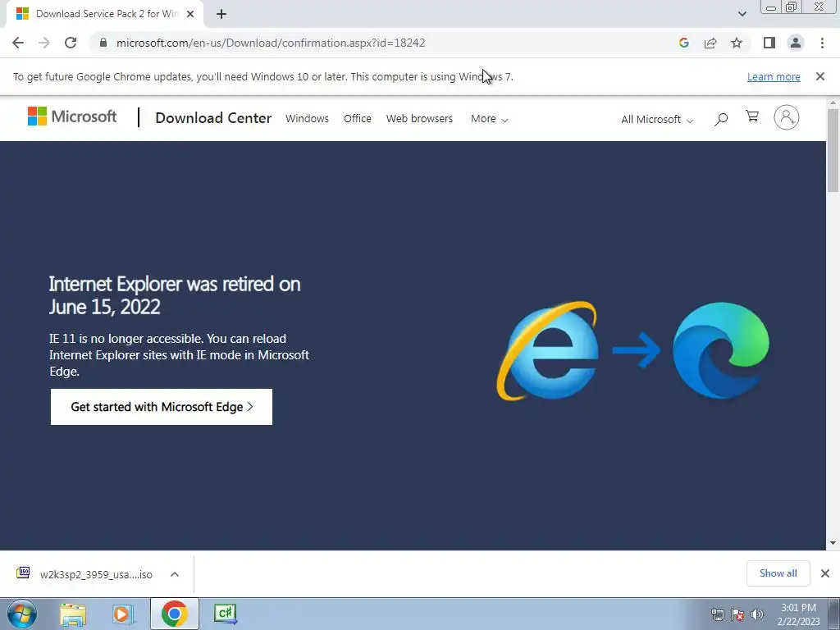
Task: Open Download Center home link
Action: (x=213, y=118)
